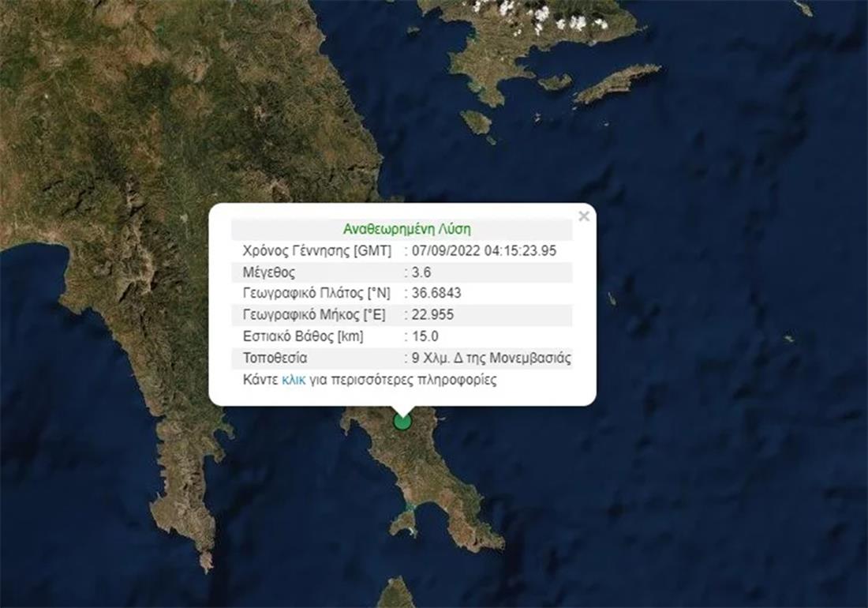868x608 pixels.
Task: Click the small Spetses island on the map
Action: click(476, 122)
